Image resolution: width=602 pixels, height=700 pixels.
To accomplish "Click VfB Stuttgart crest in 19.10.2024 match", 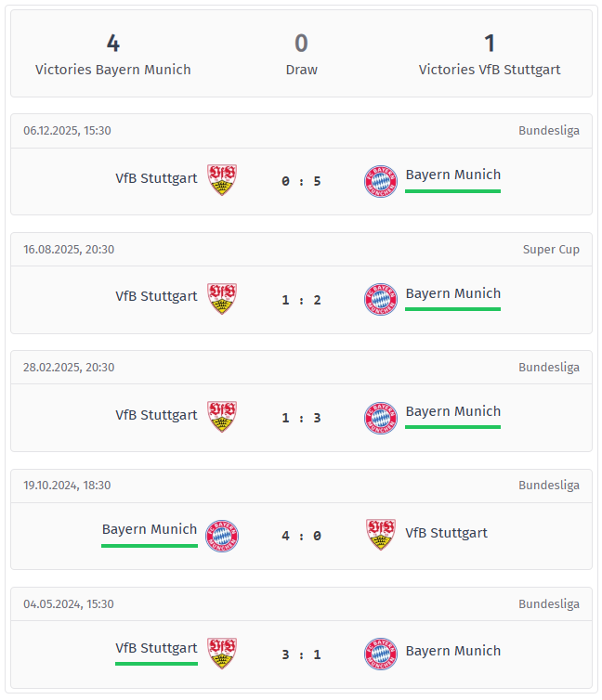I will [380, 535].
